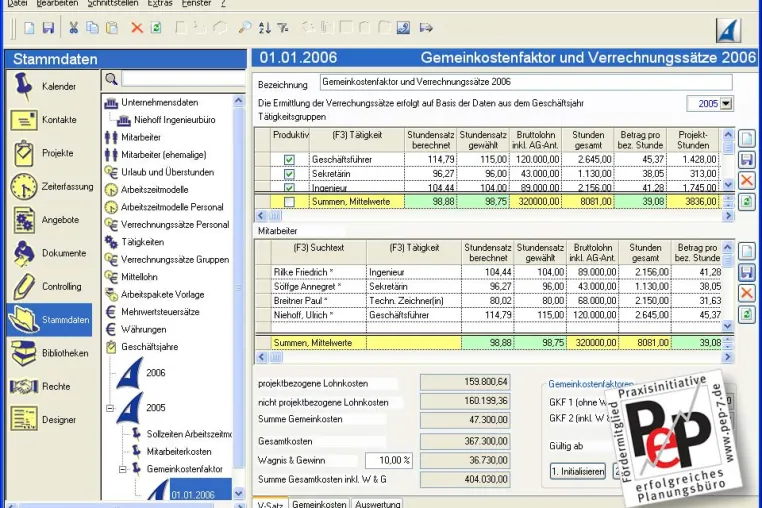This screenshot has width=762, height=508.
Task: Click save icon beside Mitarbeiter table
Action: [747, 272]
